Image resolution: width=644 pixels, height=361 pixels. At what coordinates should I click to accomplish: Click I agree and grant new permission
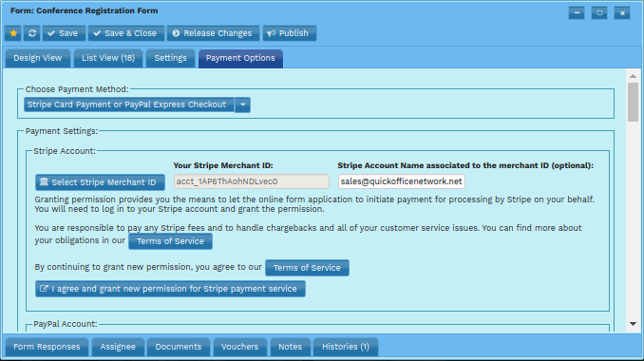[170, 289]
